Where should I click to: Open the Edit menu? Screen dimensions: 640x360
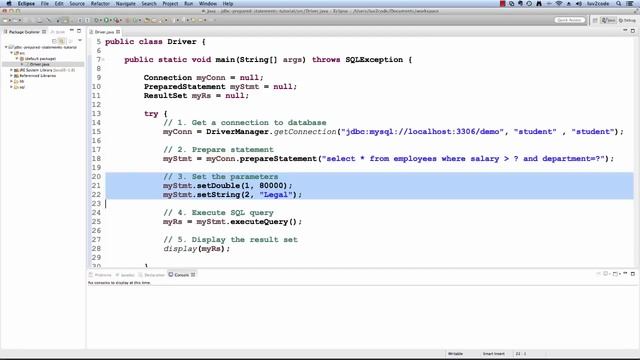59,4
